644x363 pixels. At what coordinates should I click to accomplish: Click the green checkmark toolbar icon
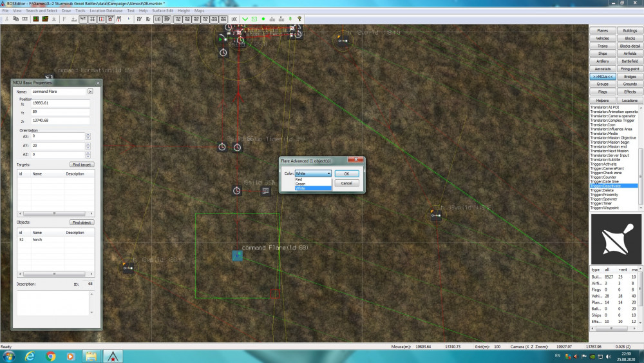pyautogui.click(x=245, y=19)
